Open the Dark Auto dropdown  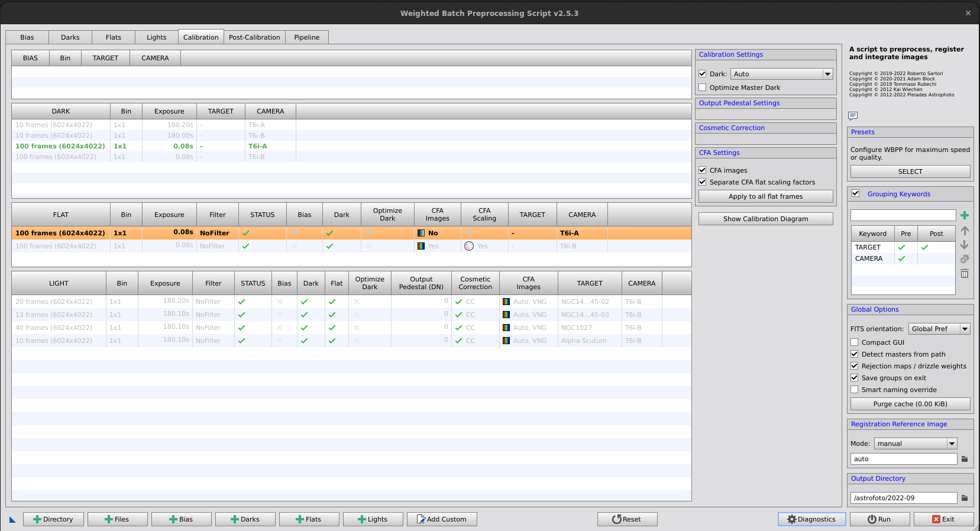[x=782, y=74]
